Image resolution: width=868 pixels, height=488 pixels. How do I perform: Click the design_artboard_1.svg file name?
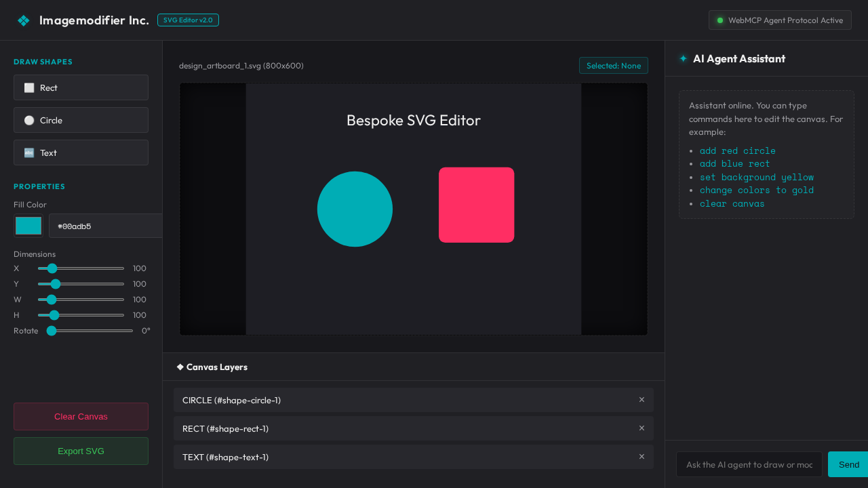coord(241,66)
